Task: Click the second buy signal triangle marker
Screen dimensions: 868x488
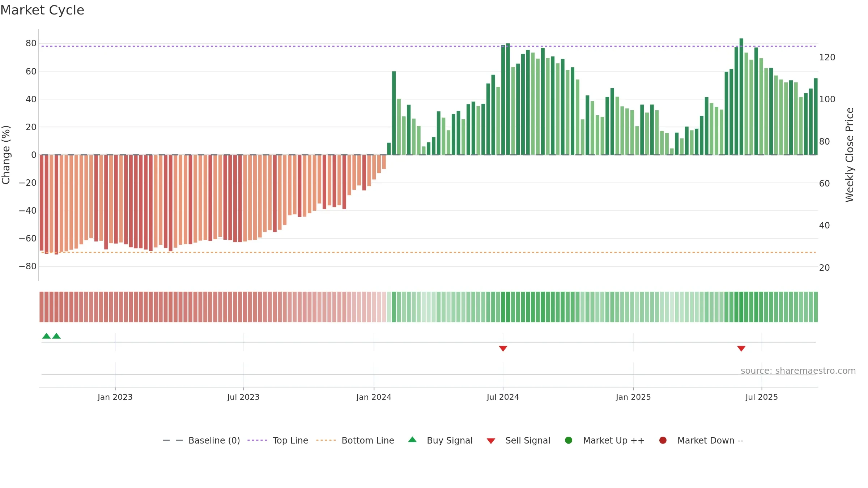Action: pyautogui.click(x=56, y=336)
